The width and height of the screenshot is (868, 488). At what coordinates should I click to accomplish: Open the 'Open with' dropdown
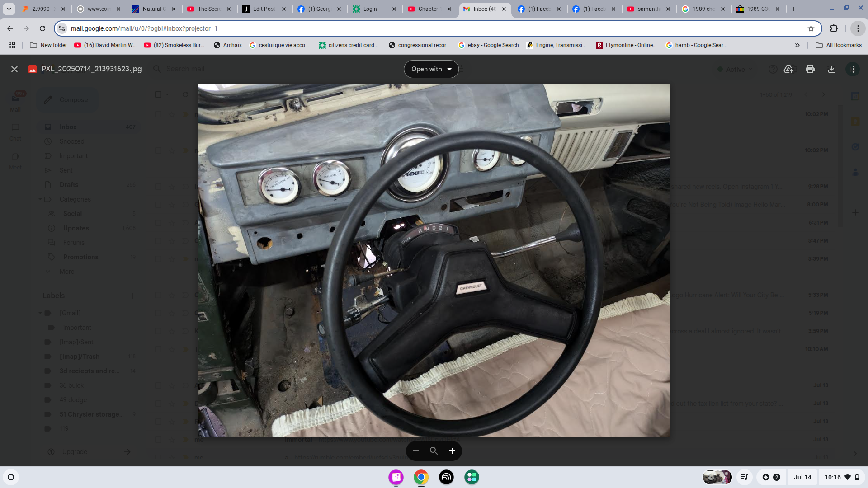pos(431,69)
